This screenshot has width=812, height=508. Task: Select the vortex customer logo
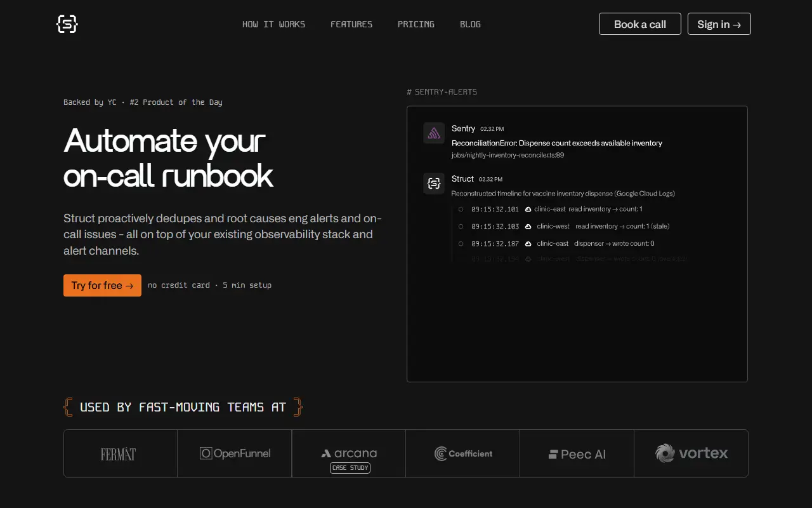691,453
